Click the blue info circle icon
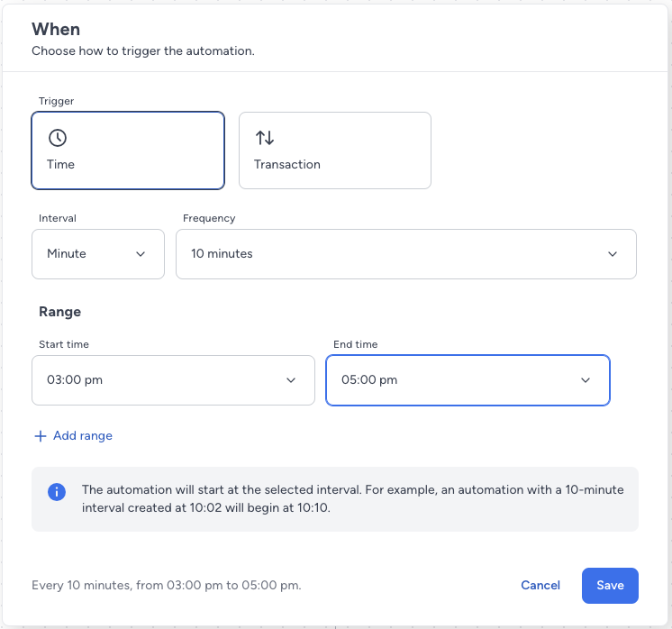Screen dimensions: 672x629 (57, 492)
